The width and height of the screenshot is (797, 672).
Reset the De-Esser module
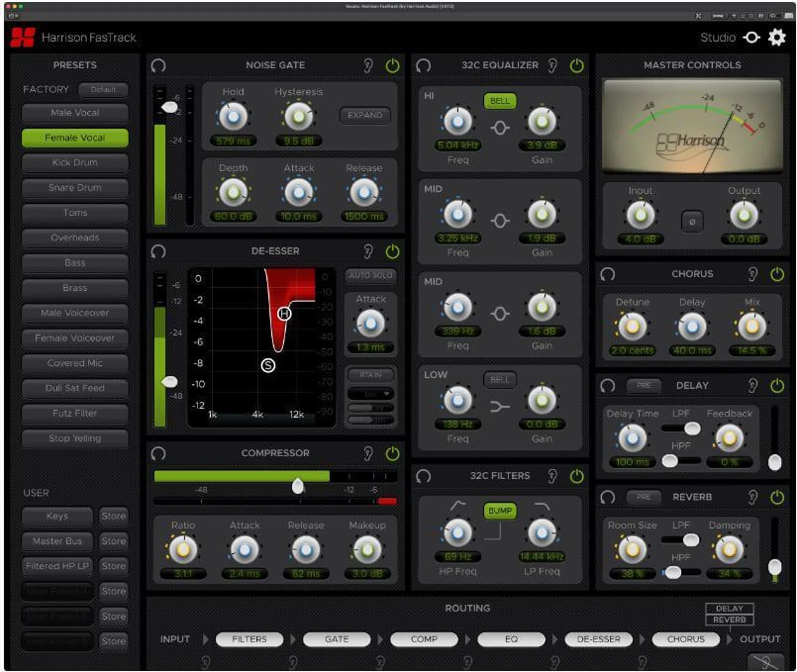(158, 251)
